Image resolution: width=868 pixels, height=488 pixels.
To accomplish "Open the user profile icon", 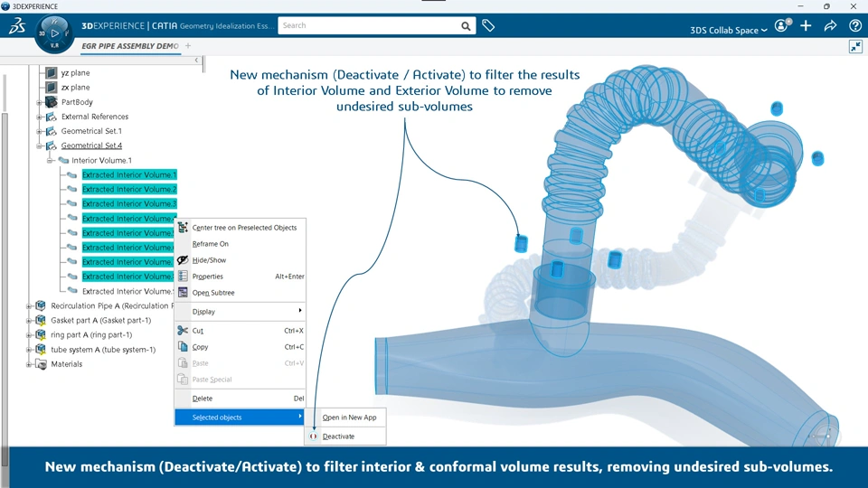I will (781, 25).
